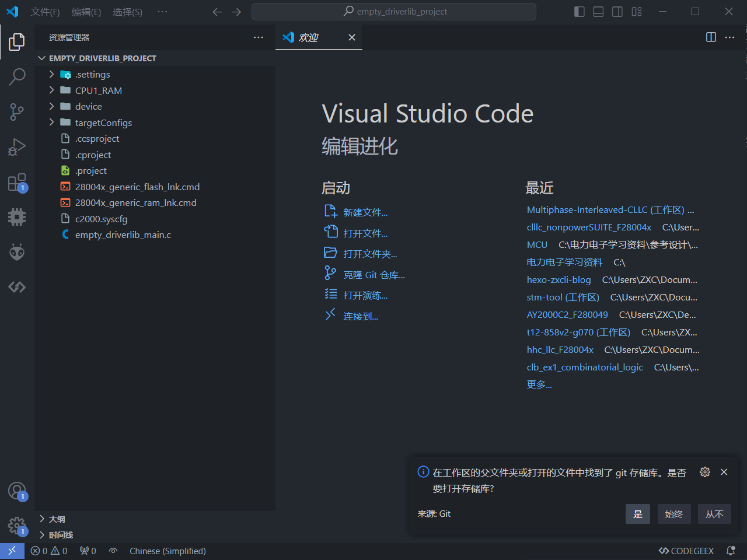Open the 文件(F) menu
This screenshot has height=560, width=747.
pyautogui.click(x=45, y=12)
